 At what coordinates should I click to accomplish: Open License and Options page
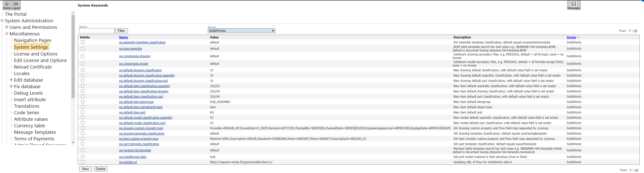coord(36,54)
